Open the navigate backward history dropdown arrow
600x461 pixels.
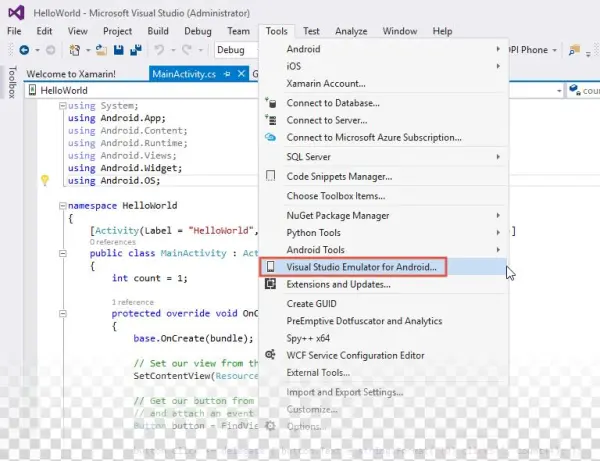(37, 50)
